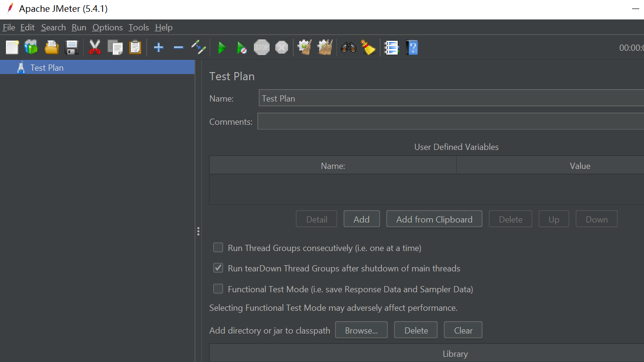Open the Templates icon in toolbar
The image size is (644, 362).
point(31,47)
